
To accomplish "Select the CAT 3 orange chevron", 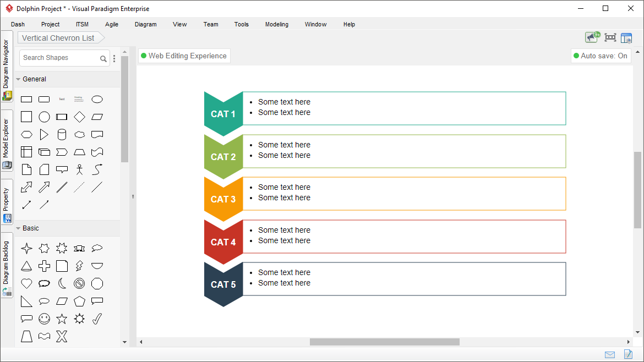I will (x=223, y=199).
